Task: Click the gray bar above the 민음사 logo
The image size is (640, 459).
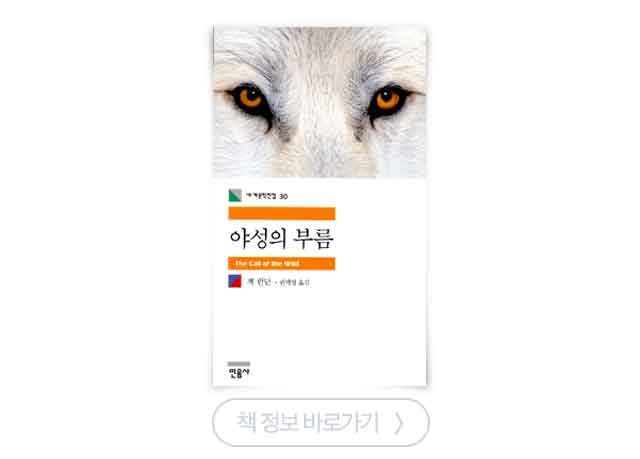Action: pos(239,364)
